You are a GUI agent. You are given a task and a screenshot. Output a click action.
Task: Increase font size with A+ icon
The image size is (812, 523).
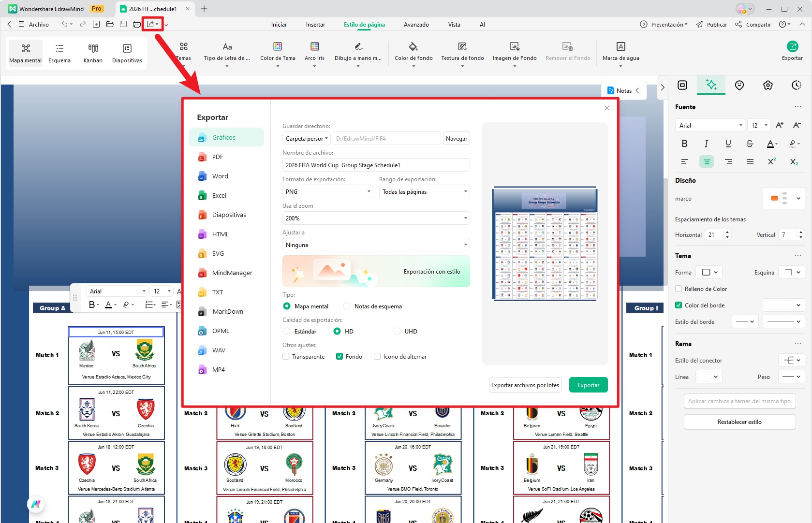coord(780,125)
